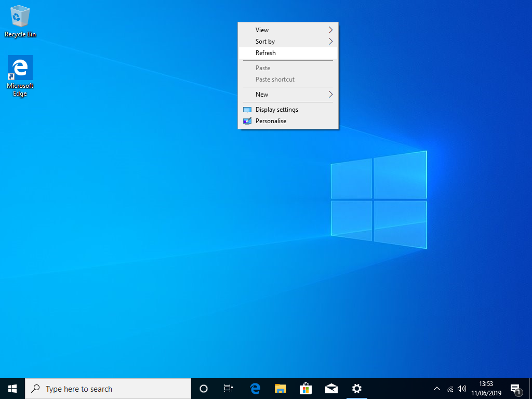Click the Type here to search box
This screenshot has height=399, width=532.
[x=108, y=389]
